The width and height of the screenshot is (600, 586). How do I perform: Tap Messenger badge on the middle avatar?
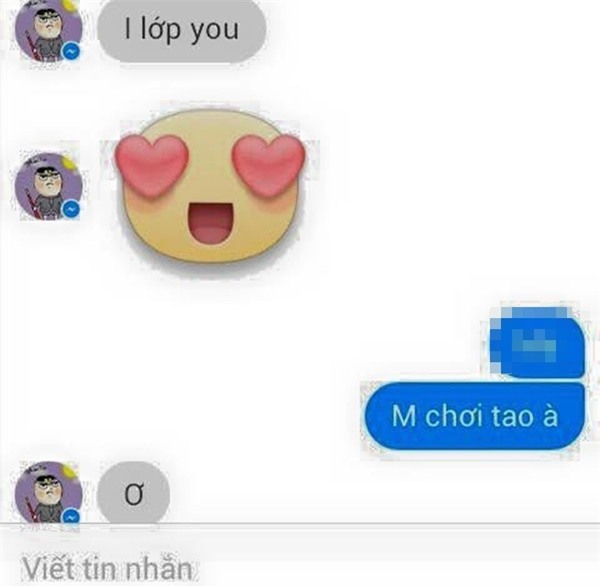(x=72, y=209)
